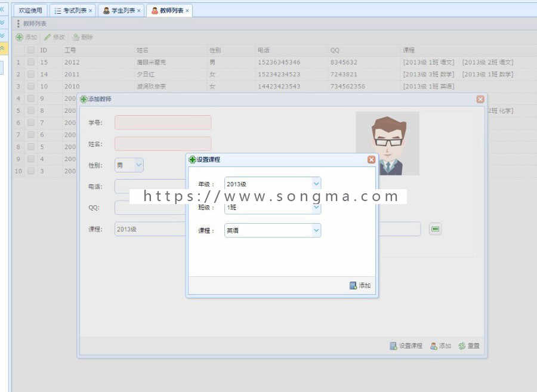Click QQ number 8345632
537x392 pixels.
[x=344, y=62]
